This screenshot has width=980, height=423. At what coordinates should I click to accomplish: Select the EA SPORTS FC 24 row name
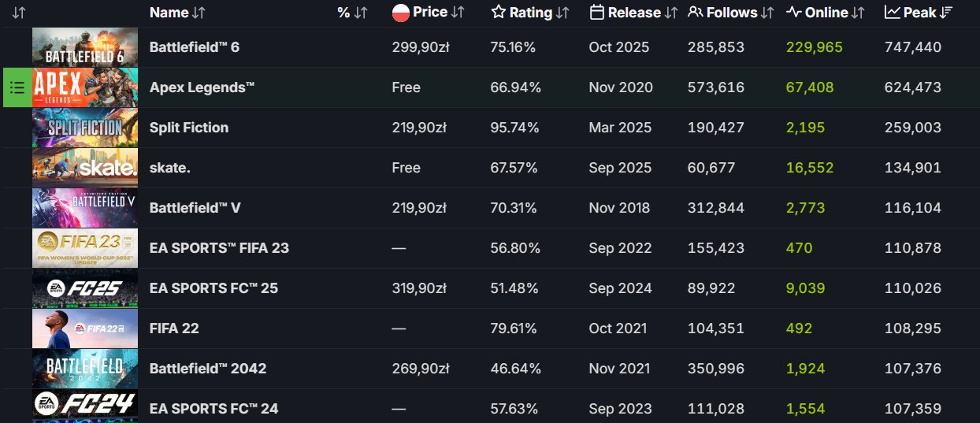pos(213,409)
